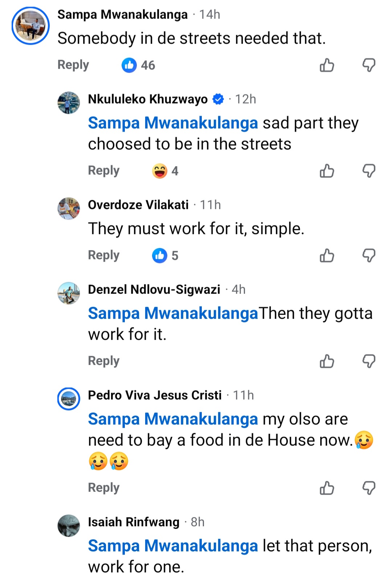
Task: Like Overdoze Vilakati's comment
Action: pyautogui.click(x=327, y=255)
